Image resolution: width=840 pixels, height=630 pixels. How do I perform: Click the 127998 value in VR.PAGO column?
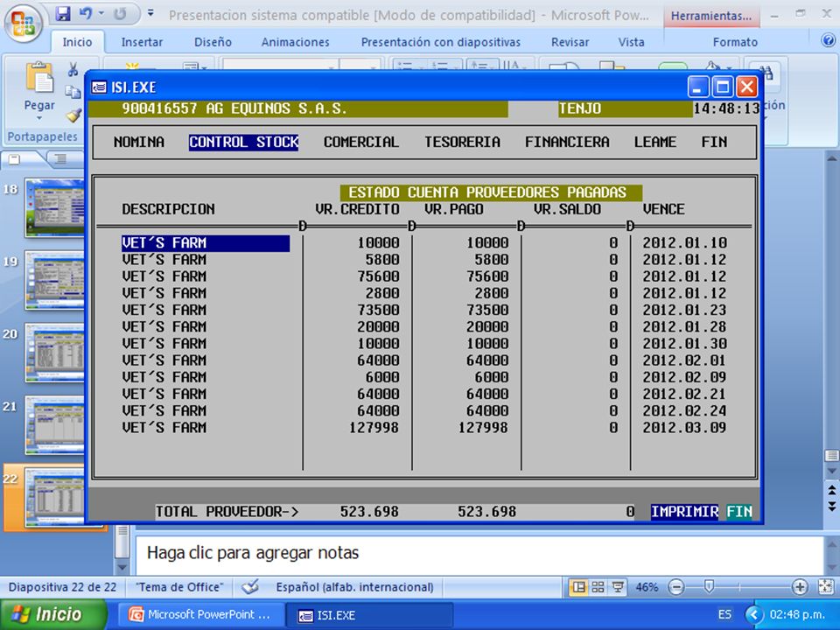click(x=483, y=428)
